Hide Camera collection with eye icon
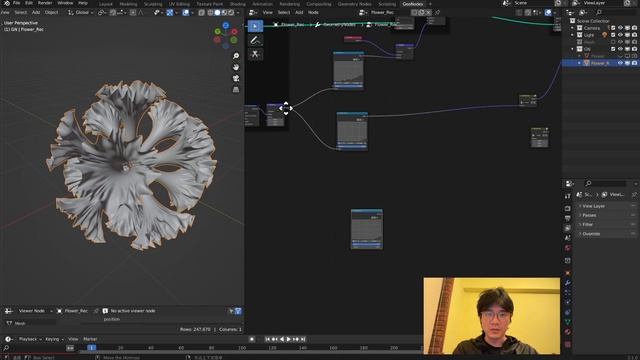Image resolution: width=640 pixels, height=360 pixels. tap(620, 28)
